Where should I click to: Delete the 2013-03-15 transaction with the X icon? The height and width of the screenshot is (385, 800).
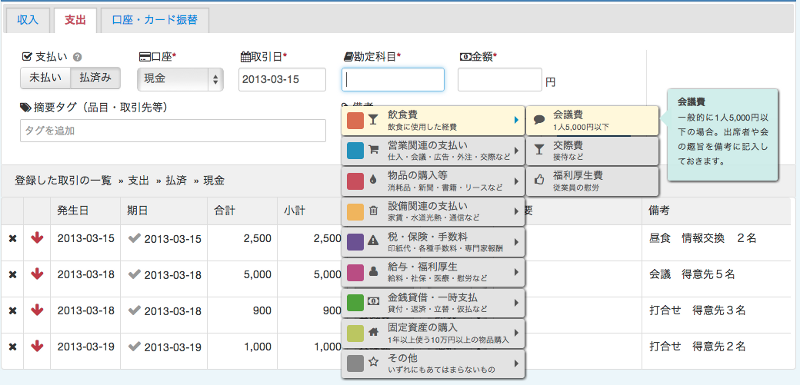pos(13,239)
